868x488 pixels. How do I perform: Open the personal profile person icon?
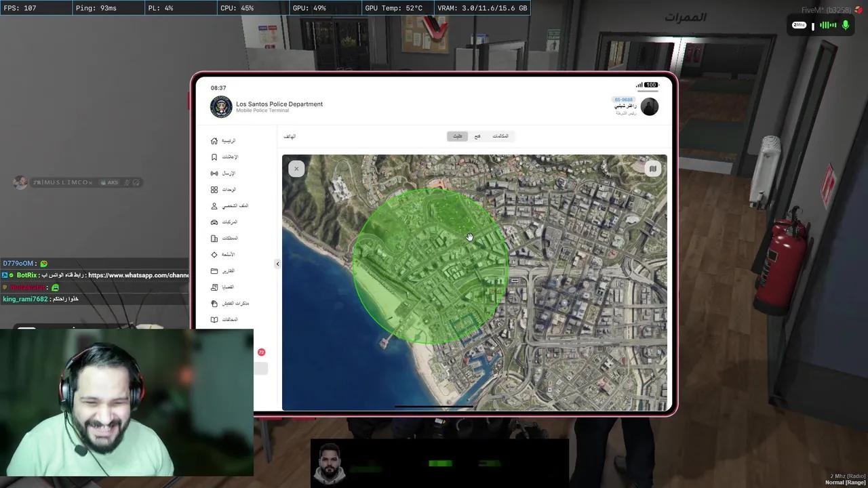click(x=214, y=206)
